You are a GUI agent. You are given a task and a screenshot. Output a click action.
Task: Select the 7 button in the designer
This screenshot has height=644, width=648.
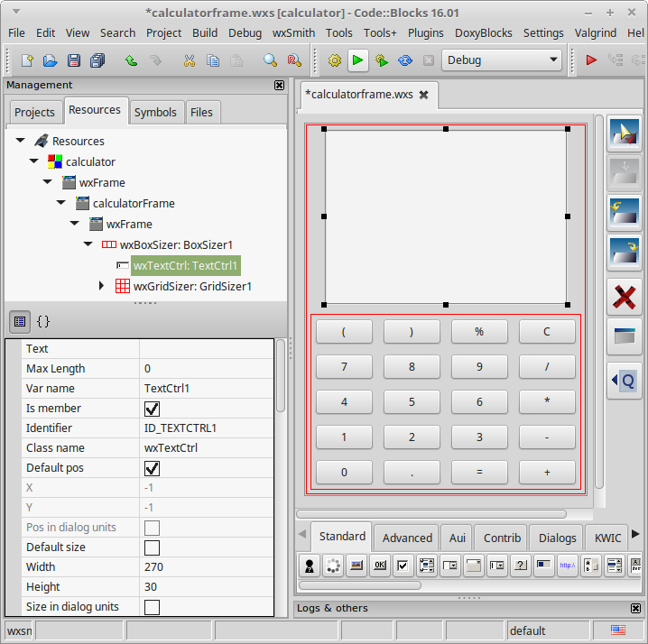pyautogui.click(x=344, y=367)
